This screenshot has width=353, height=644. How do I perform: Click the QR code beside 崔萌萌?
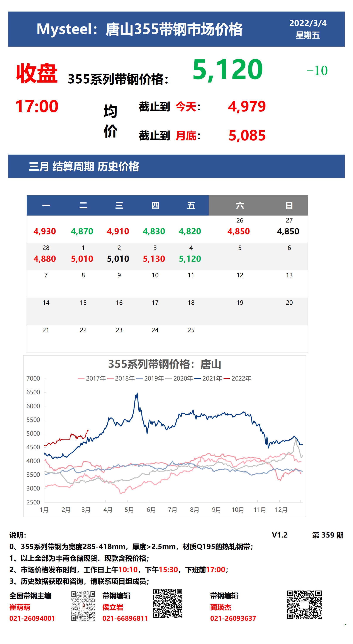83,606
